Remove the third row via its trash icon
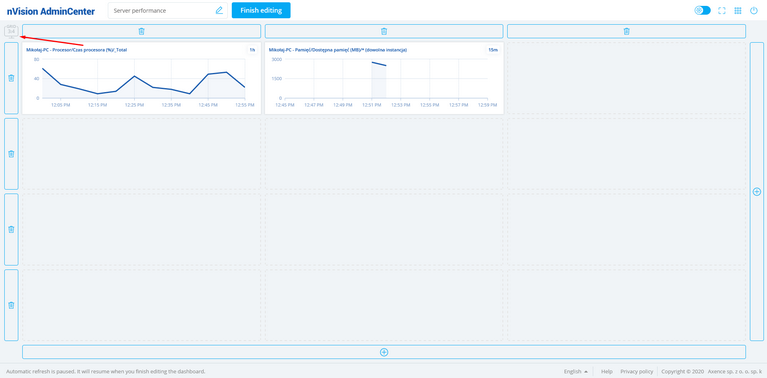 pos(11,229)
